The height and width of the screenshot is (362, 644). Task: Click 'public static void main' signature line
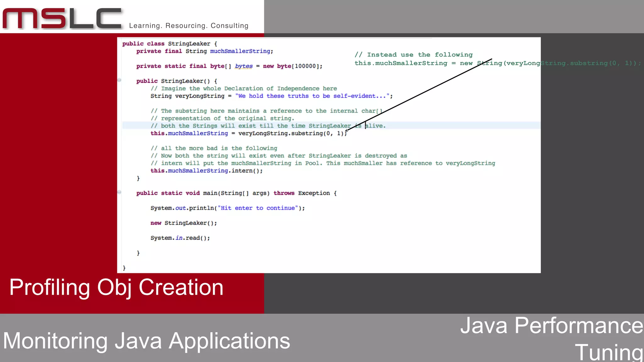tap(236, 193)
